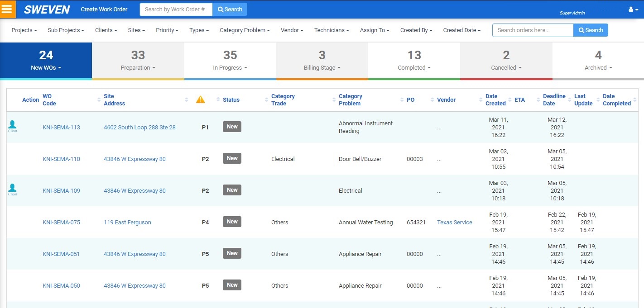Open Texas Service vendor link
Image resolution: width=644 pixels, height=308 pixels.
tap(454, 223)
